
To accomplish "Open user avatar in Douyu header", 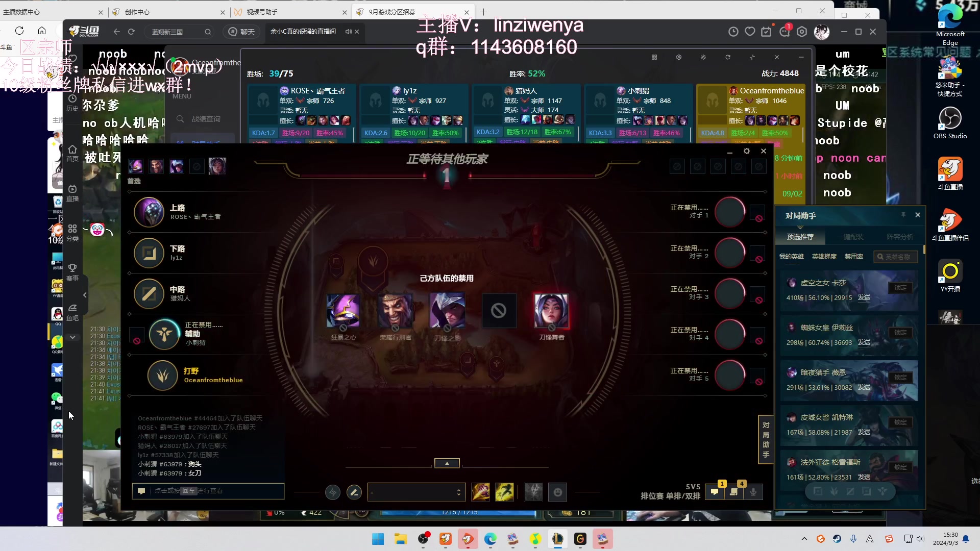I will pos(821,32).
